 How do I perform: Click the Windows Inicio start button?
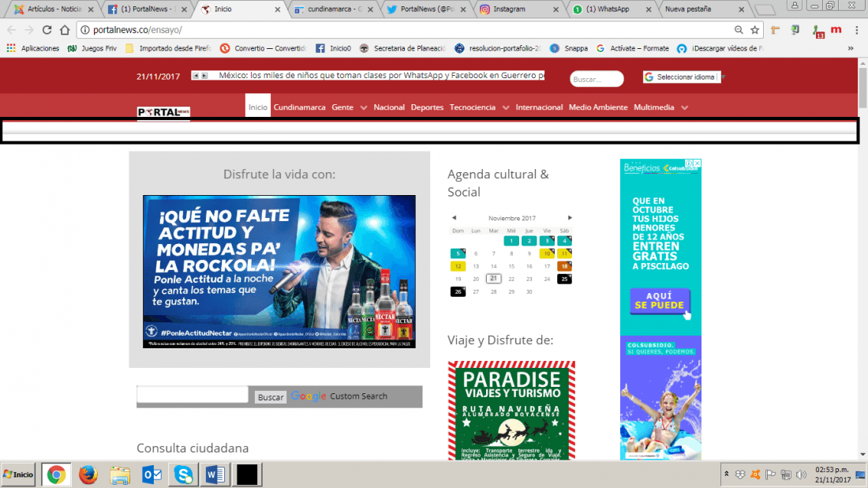click(x=18, y=475)
